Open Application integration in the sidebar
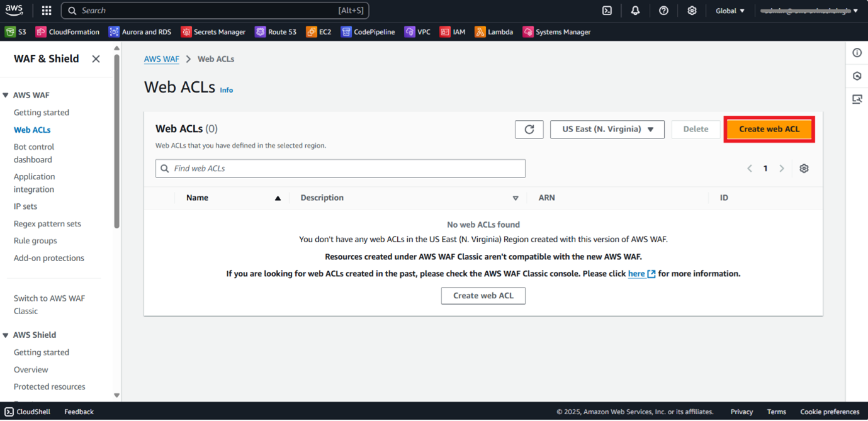This screenshot has width=868, height=421. (x=35, y=183)
